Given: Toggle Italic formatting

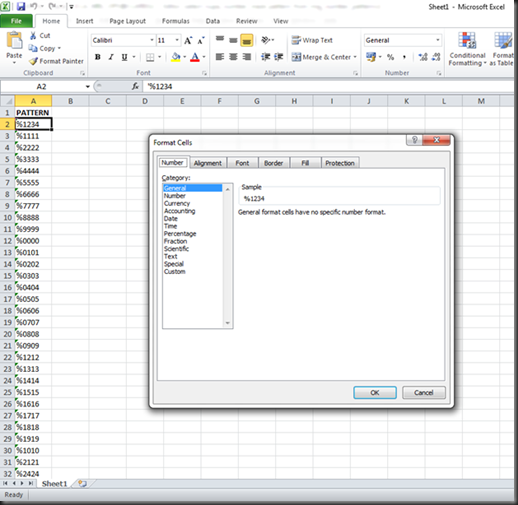Looking at the screenshot, I should click(x=111, y=57).
